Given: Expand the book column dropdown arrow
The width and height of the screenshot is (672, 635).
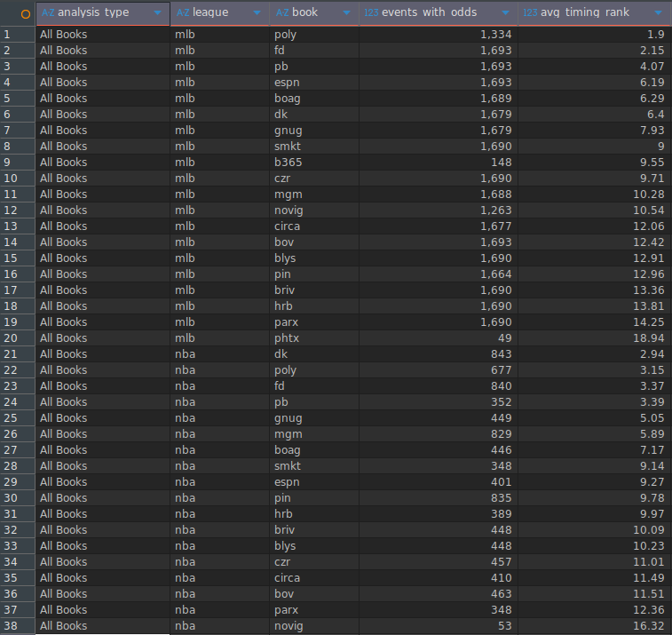Looking at the screenshot, I should [347, 13].
